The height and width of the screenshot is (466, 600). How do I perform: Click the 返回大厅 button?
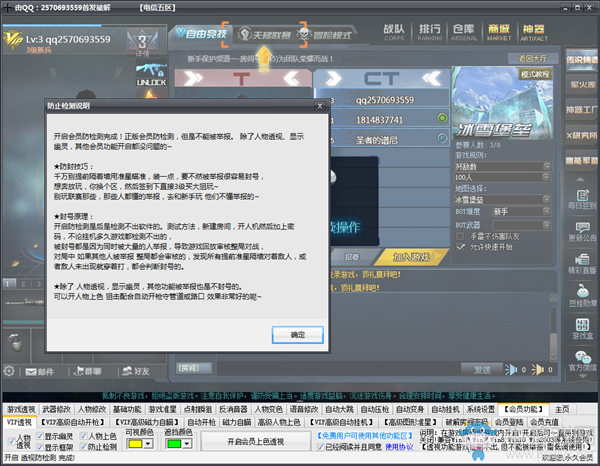pos(533,59)
